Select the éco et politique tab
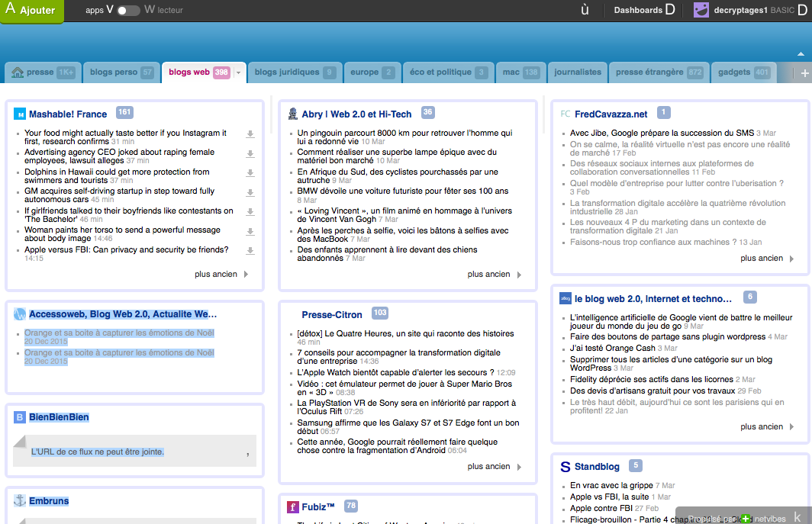The height and width of the screenshot is (524, 812). (x=447, y=72)
